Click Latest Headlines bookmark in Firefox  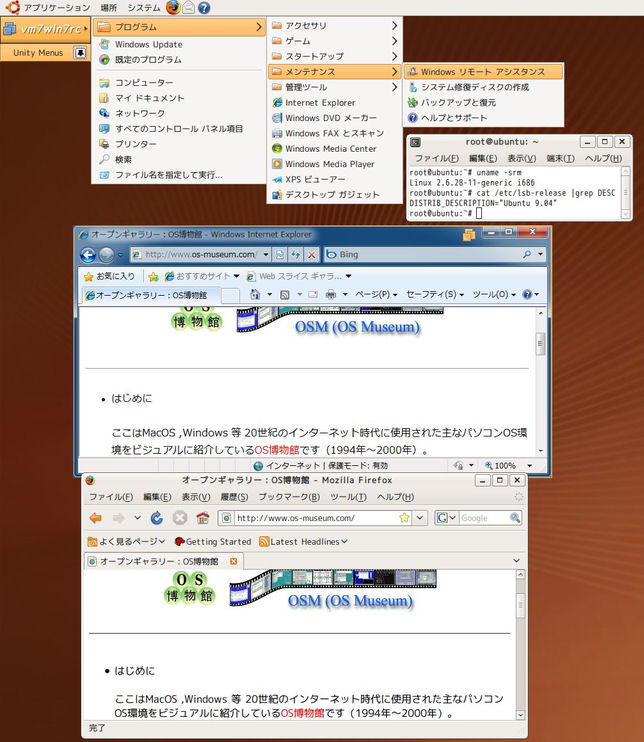pos(303,541)
